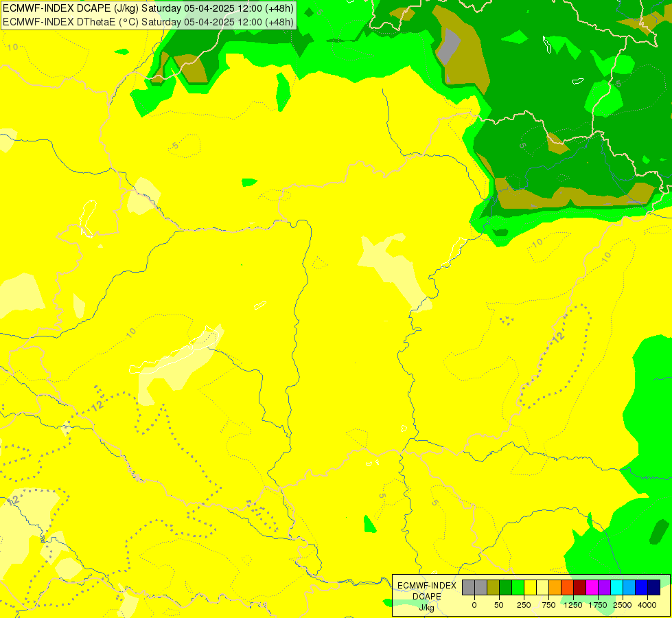The image size is (672, 618).
Task: Click the bright green legend swatch
Action: point(518,587)
